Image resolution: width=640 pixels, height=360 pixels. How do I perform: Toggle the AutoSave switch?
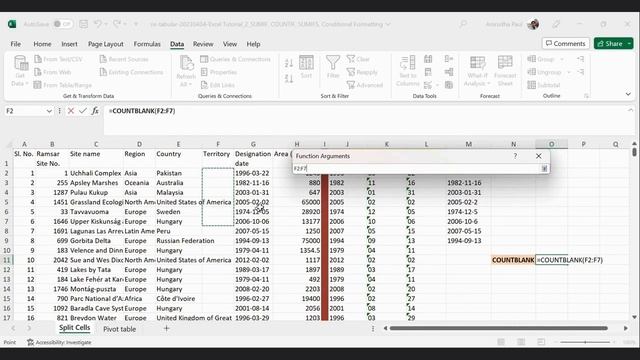[x=63, y=24]
